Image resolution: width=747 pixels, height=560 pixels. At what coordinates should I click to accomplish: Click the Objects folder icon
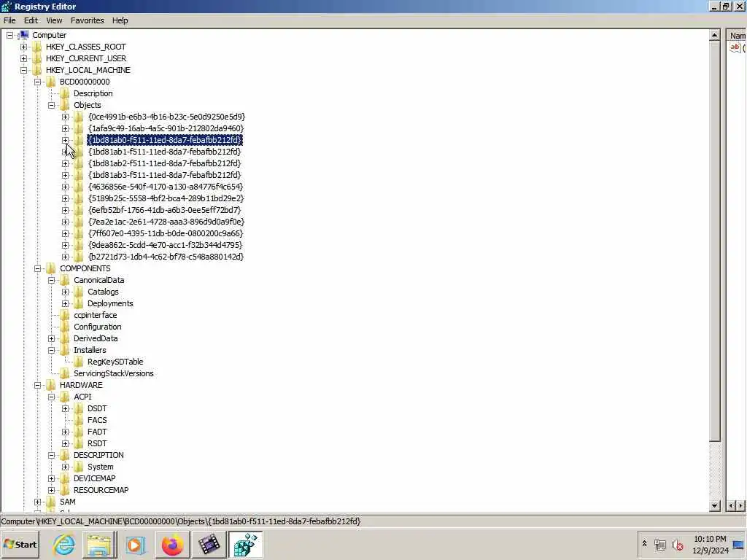(64, 105)
